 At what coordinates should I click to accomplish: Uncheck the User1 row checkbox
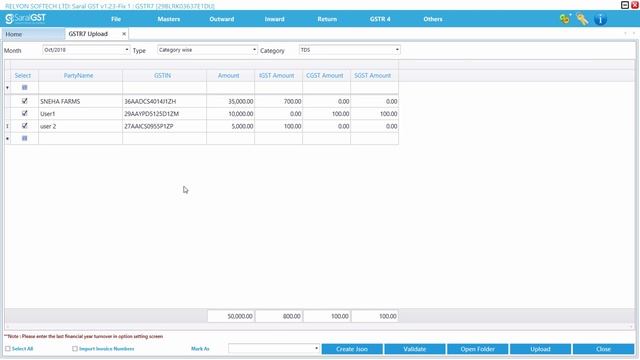tap(24, 113)
